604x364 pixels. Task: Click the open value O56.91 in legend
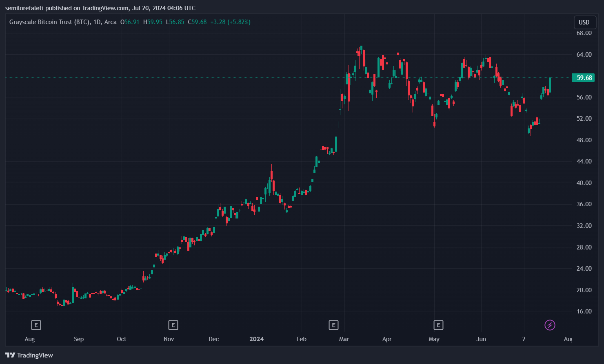130,22
